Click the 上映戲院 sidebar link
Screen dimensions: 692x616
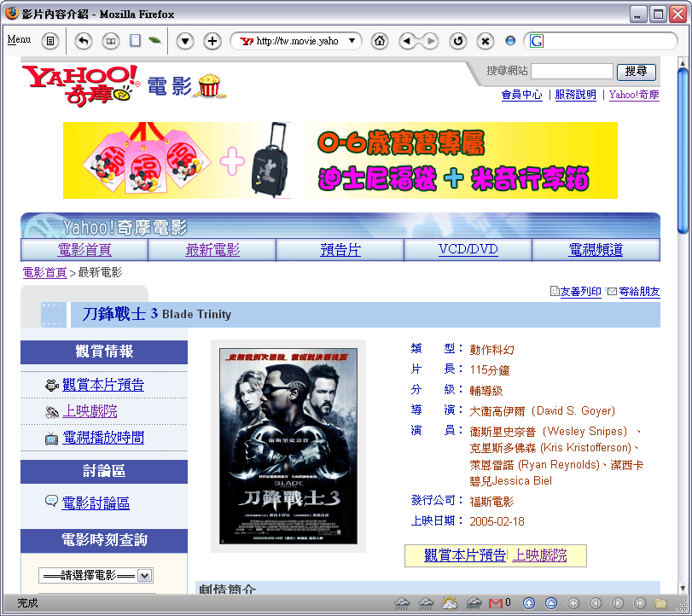tap(90, 411)
